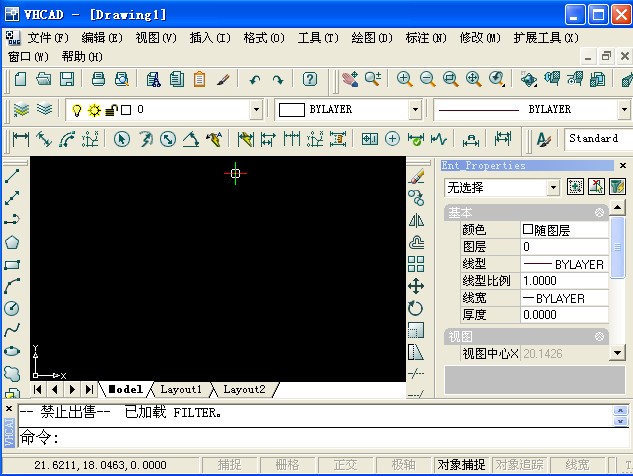This screenshot has width=633, height=476.
Task: Open the Standard text style dropdown
Action: [x=598, y=138]
